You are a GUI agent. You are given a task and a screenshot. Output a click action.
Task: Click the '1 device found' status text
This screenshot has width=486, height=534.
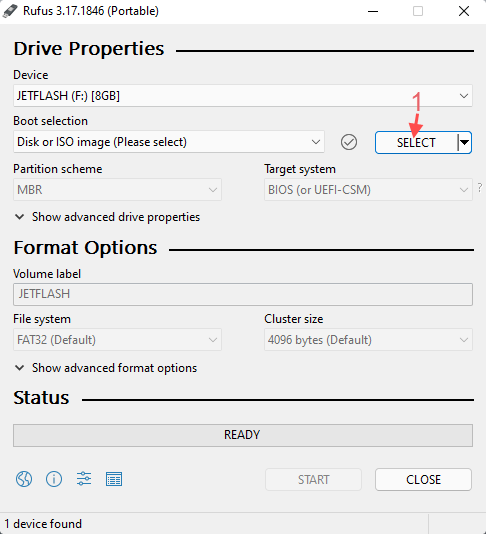[43, 523]
